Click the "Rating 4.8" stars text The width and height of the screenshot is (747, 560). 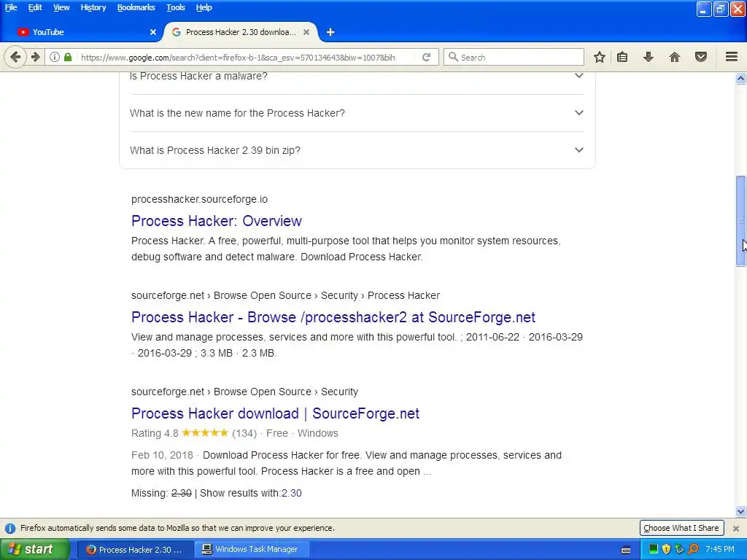[x=179, y=433]
